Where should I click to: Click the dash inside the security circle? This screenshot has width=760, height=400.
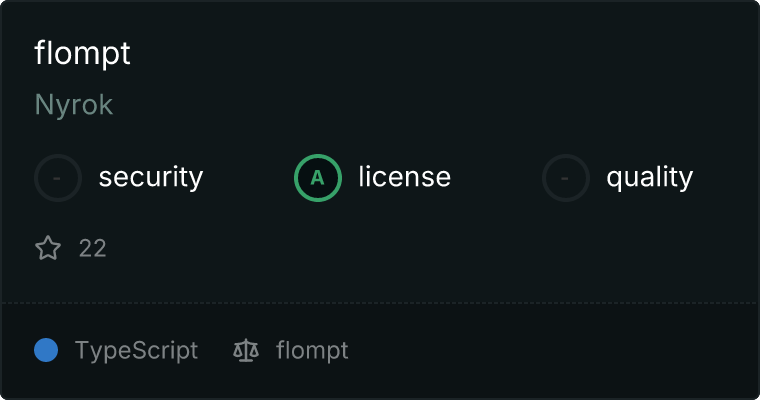tap(57, 178)
